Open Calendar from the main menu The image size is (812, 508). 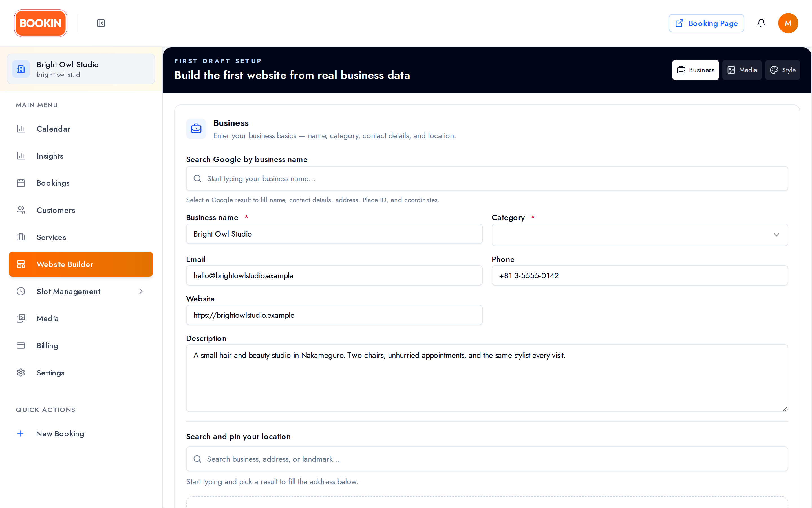[x=81, y=129]
